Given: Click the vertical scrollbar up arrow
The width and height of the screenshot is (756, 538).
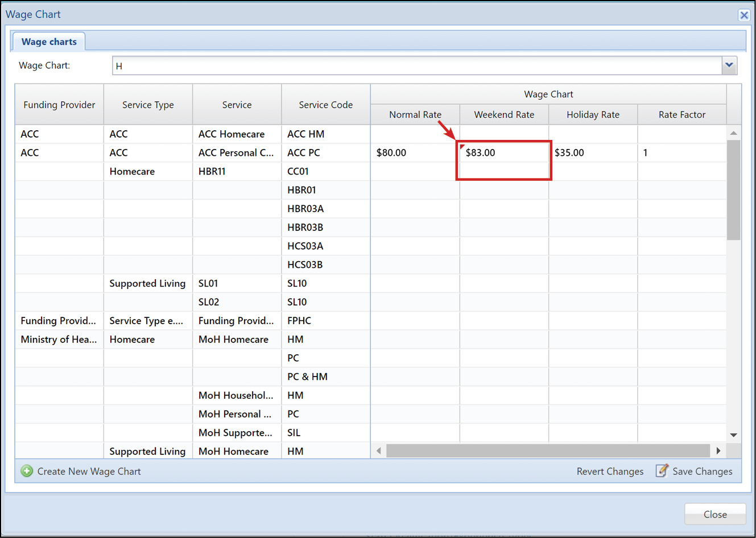Looking at the screenshot, I should [x=733, y=133].
